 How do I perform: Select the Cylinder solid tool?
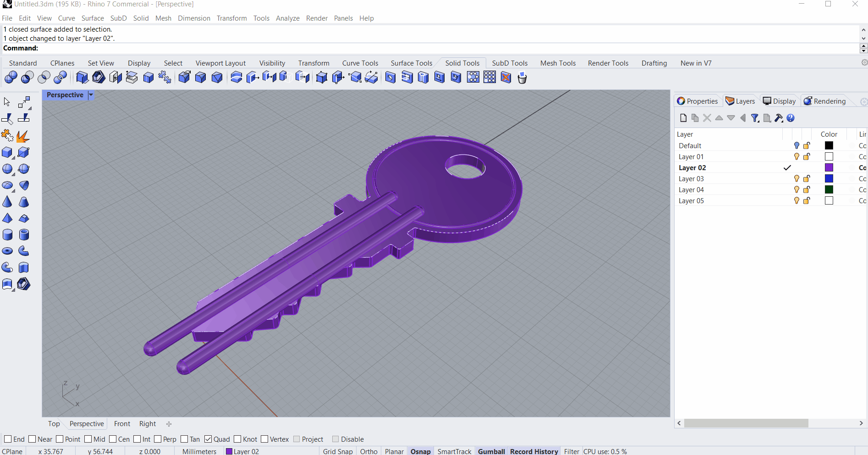7,235
